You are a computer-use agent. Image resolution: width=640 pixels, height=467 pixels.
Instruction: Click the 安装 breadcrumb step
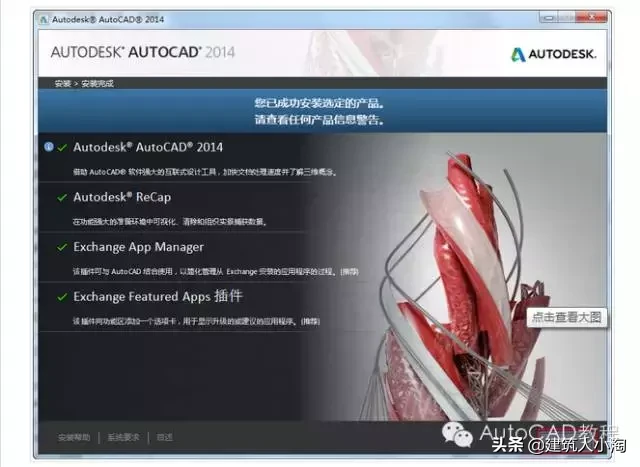coord(63,84)
